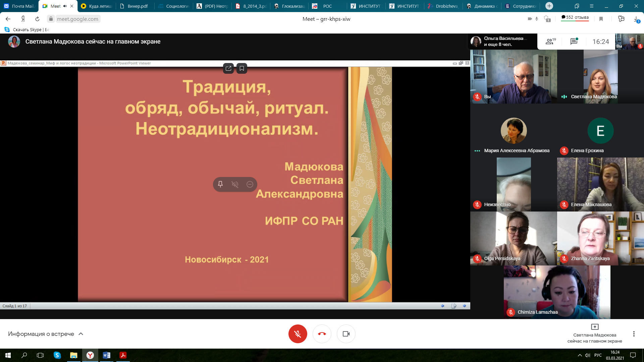Open the meeting chat icon
Image resolution: width=644 pixels, height=362 pixels.
(574, 42)
